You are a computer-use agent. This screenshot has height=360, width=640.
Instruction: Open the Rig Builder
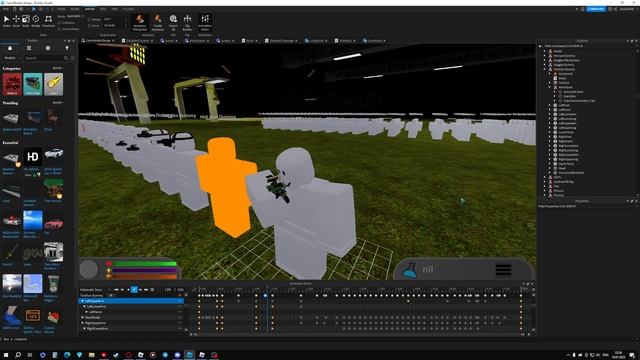pyautogui.click(x=187, y=22)
